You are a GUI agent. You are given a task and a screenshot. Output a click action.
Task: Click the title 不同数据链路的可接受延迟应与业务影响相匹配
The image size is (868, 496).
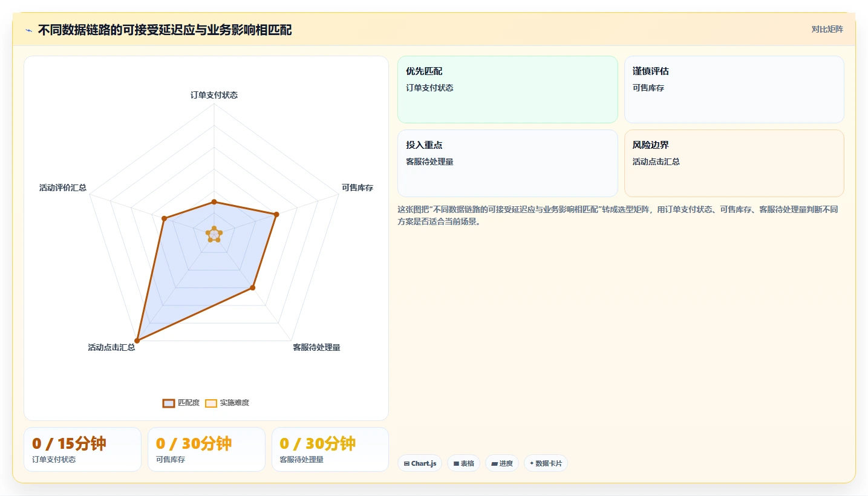pyautogui.click(x=165, y=30)
